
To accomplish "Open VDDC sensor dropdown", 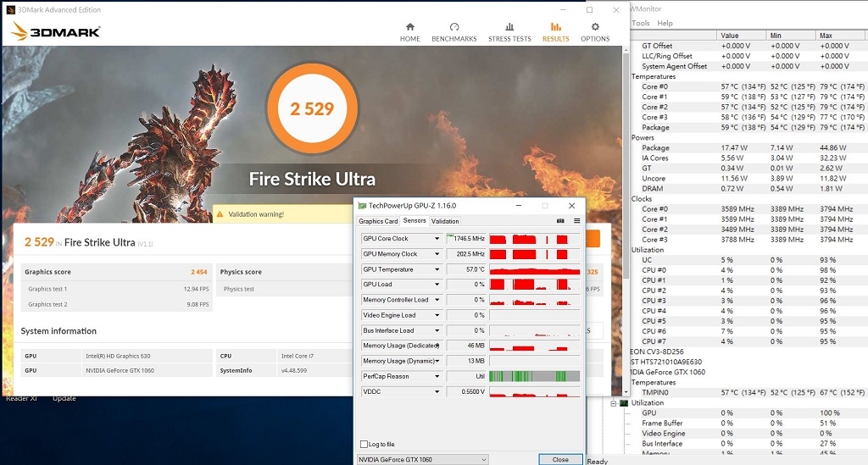I will pyautogui.click(x=437, y=391).
